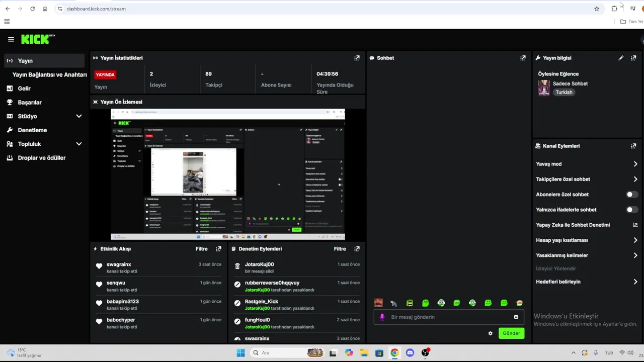Click the 04:39:56 stream duration
This screenshot has height=362, width=644.
[327, 74]
